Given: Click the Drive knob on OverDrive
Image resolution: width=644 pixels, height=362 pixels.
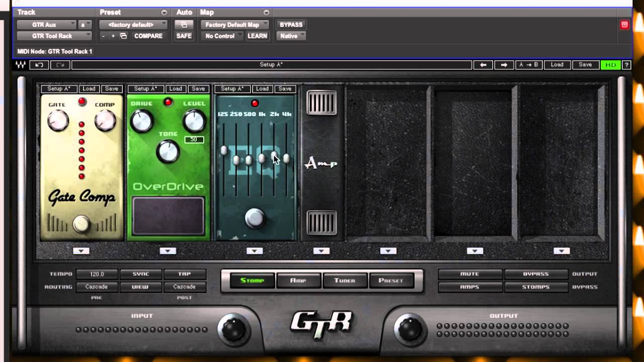Looking at the screenshot, I should click(x=141, y=121).
